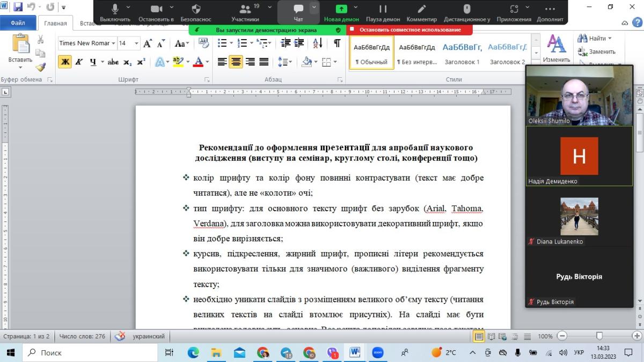Expand the font size 14 dropdown
Screen dimensions: 644x362
pos(136,43)
